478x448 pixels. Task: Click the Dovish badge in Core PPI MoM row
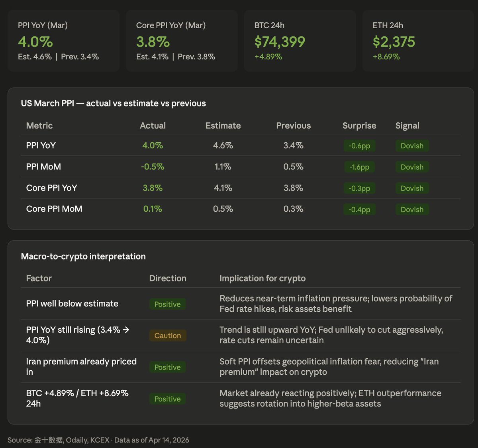[x=412, y=209]
